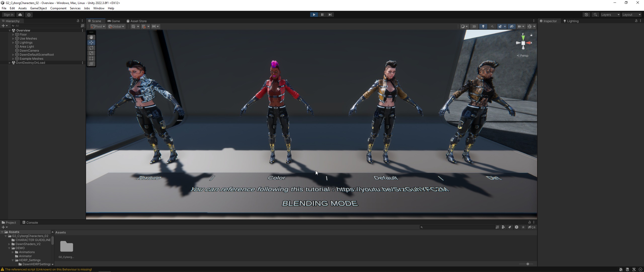Click the global Search magnifier icon
This screenshot has width=644, height=272.
pos(595,15)
